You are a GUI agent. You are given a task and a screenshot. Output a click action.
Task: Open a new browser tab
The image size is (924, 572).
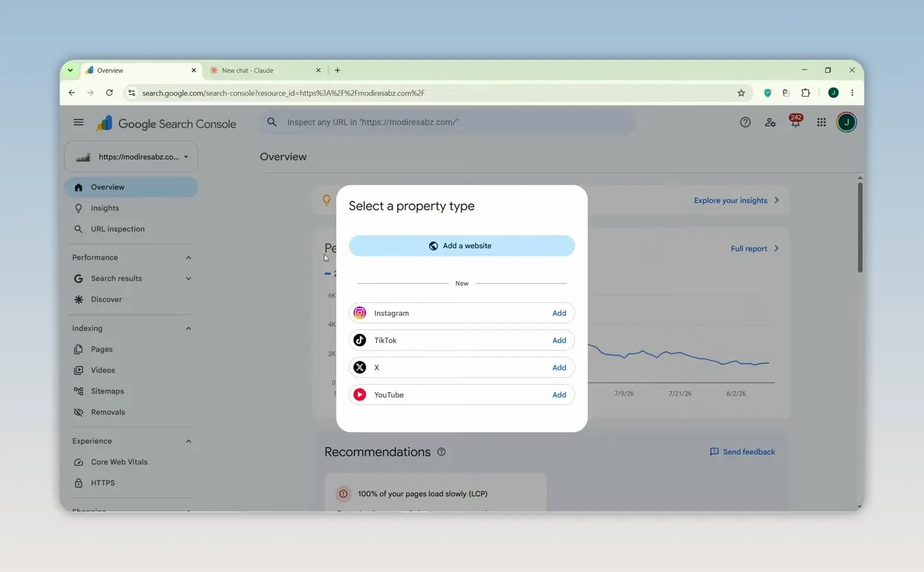pos(338,70)
